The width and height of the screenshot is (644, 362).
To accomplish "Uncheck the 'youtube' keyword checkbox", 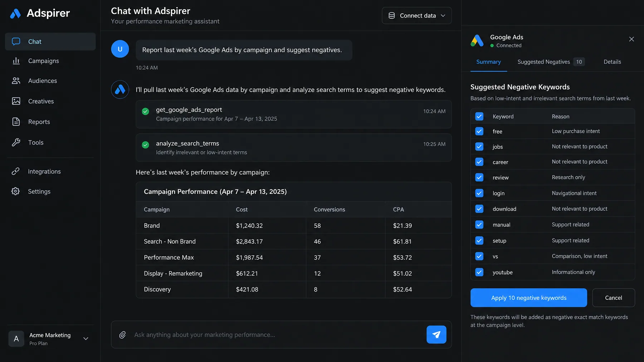I will 479,272.
